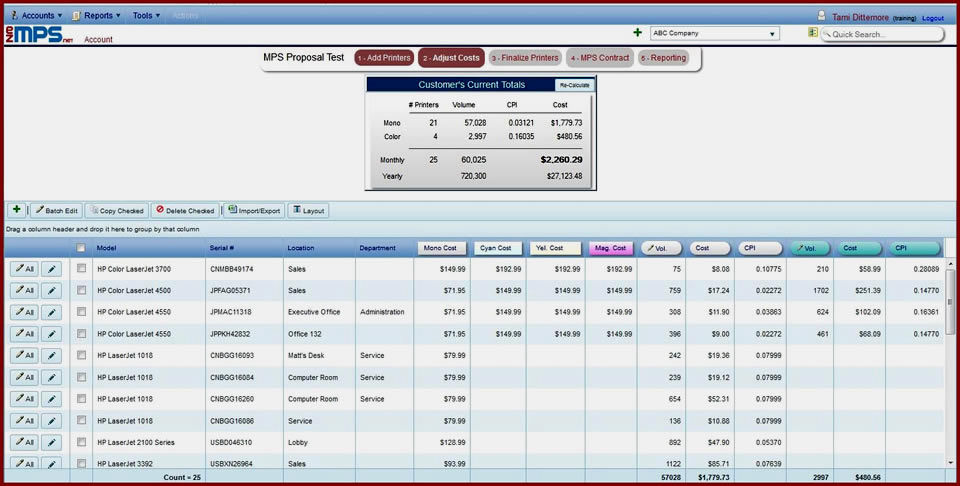
Task: Click the Re-Calculate button
Action: click(x=574, y=85)
